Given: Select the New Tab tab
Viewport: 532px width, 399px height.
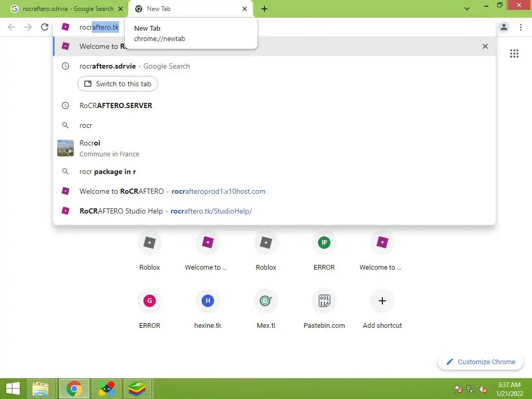Looking at the screenshot, I should coord(190,9).
